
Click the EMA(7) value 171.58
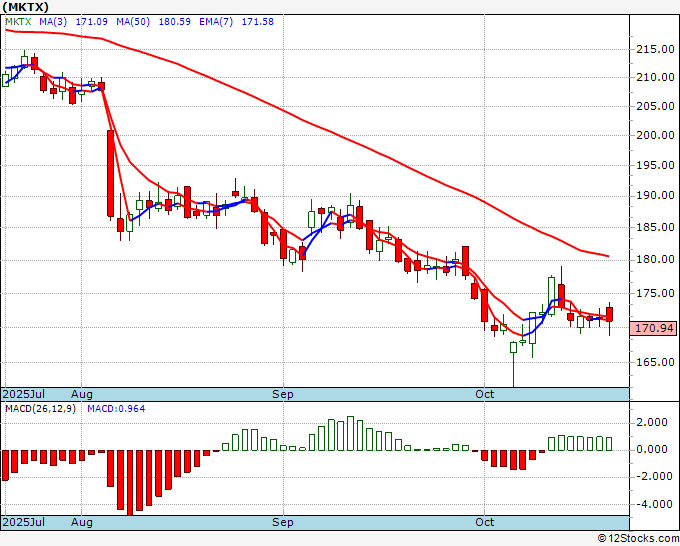(x=258, y=22)
